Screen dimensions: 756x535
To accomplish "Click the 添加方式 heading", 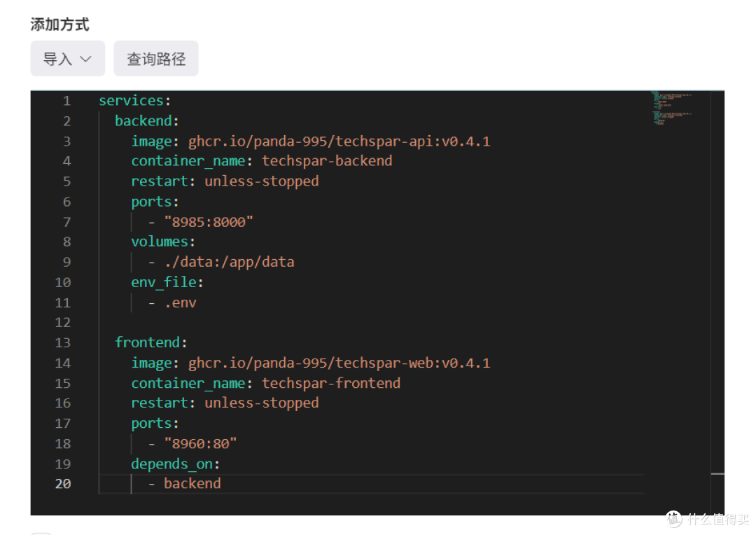I will 59,24.
